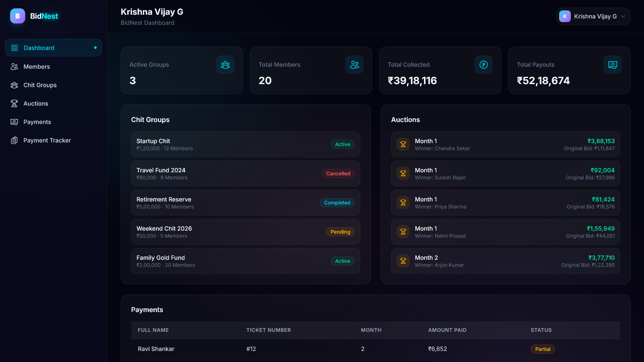Click trophy icon for Nalini Prasad auction

403,232
